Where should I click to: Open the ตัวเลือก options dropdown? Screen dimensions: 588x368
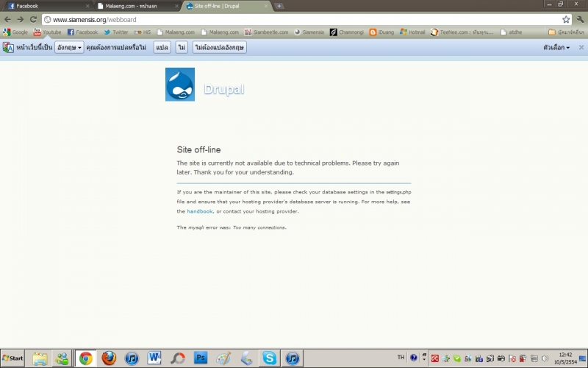pos(556,47)
